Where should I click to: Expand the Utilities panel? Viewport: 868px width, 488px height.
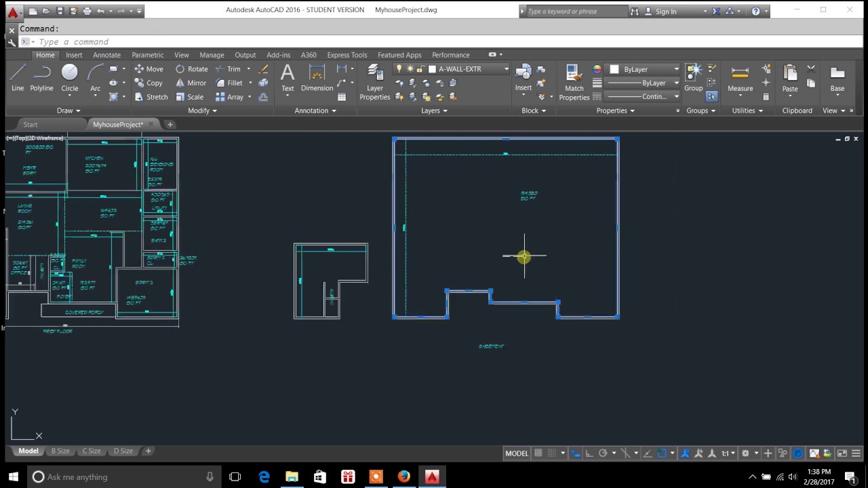click(747, 110)
